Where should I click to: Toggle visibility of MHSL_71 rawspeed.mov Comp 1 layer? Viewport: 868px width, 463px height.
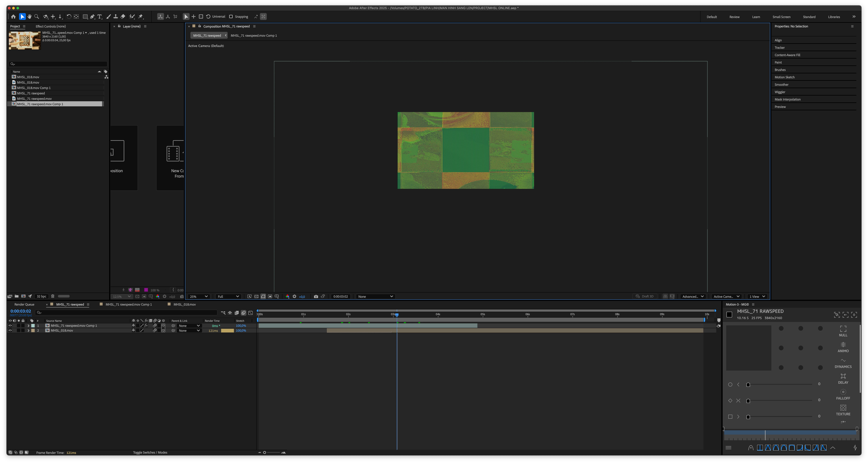pyautogui.click(x=10, y=326)
